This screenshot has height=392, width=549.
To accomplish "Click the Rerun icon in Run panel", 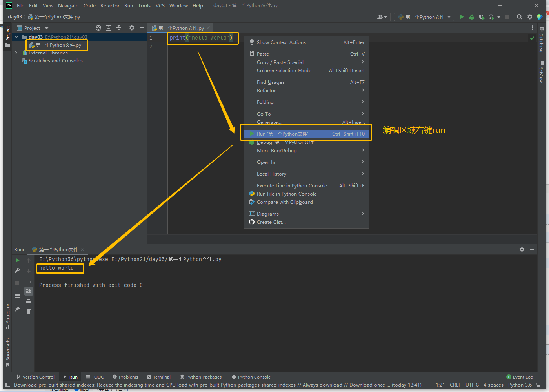I will pyautogui.click(x=17, y=260).
